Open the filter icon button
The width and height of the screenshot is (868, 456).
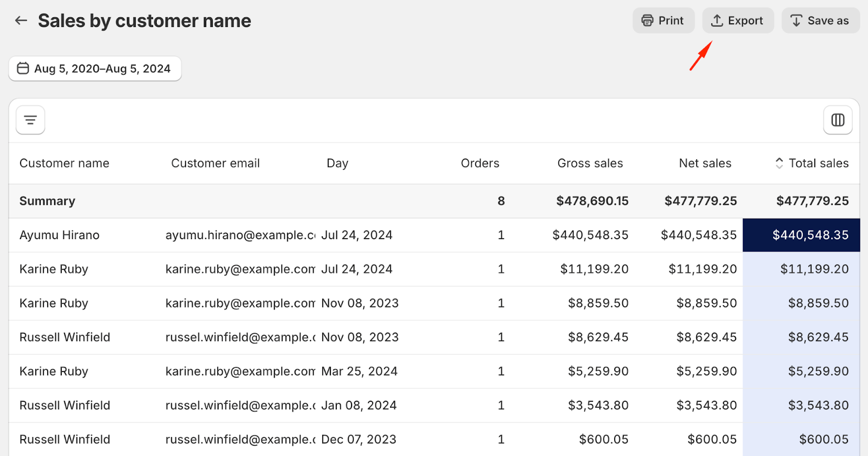[30, 120]
